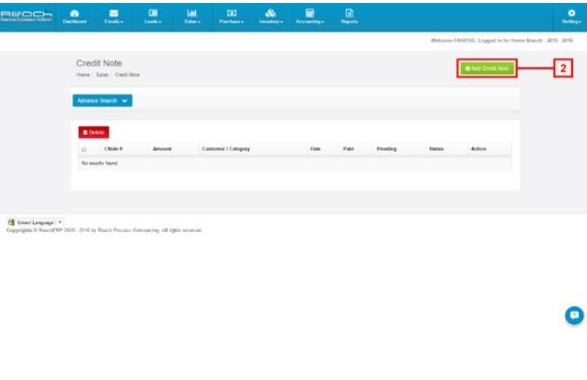
Task: Open the Accounting dropdown menu
Action: [x=310, y=17]
